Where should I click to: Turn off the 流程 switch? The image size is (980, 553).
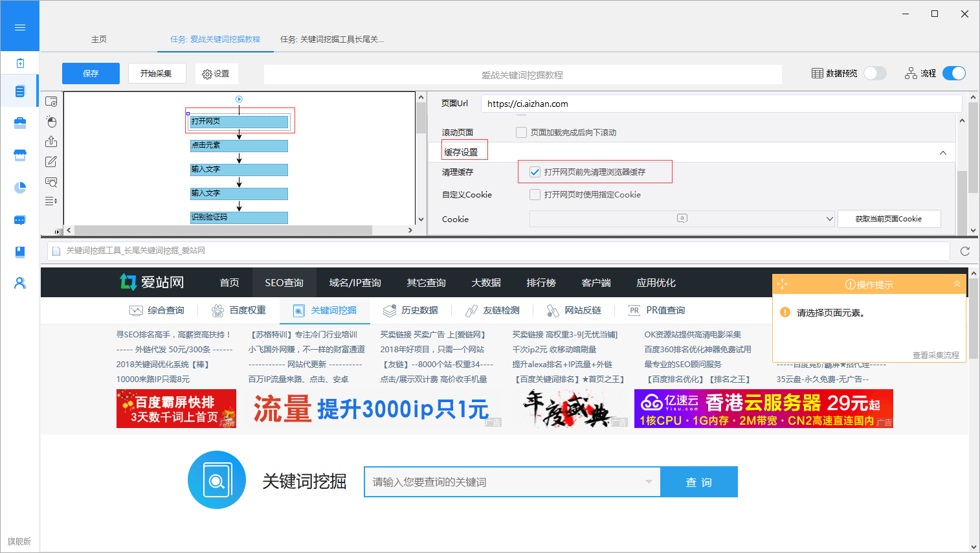point(954,73)
